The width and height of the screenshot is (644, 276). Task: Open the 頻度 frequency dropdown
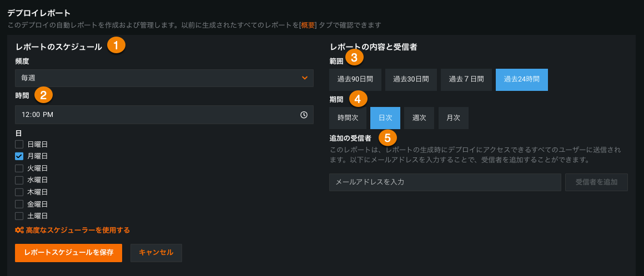tap(164, 78)
